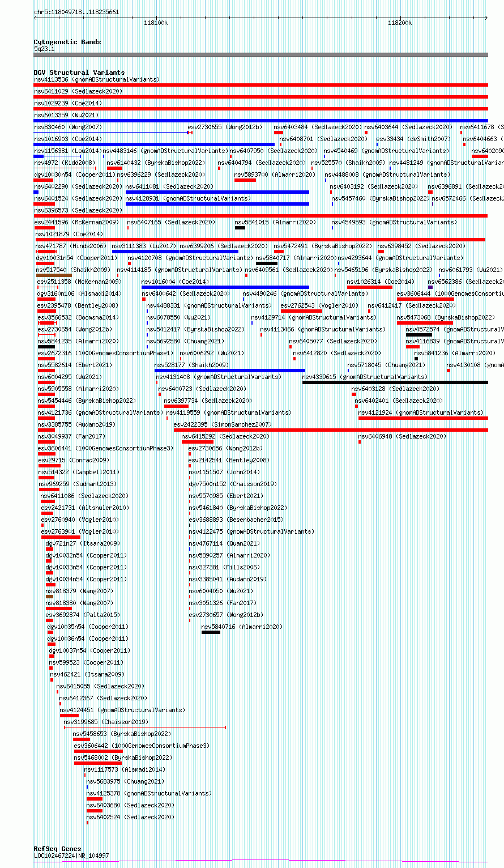Open nsv6396573 (Sedlazeck2020) label
The width and height of the screenshot is (504, 868).
coord(78,210)
